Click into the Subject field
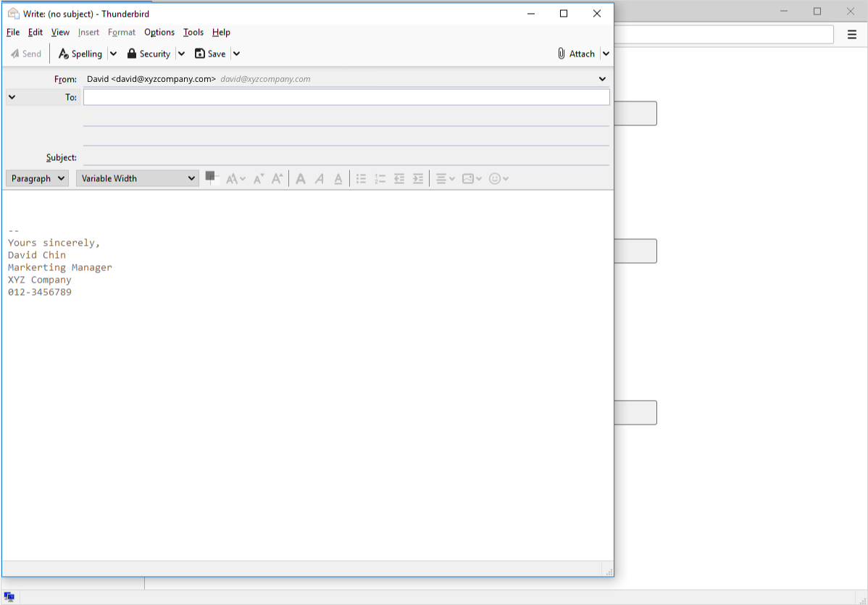 pyautogui.click(x=346, y=157)
